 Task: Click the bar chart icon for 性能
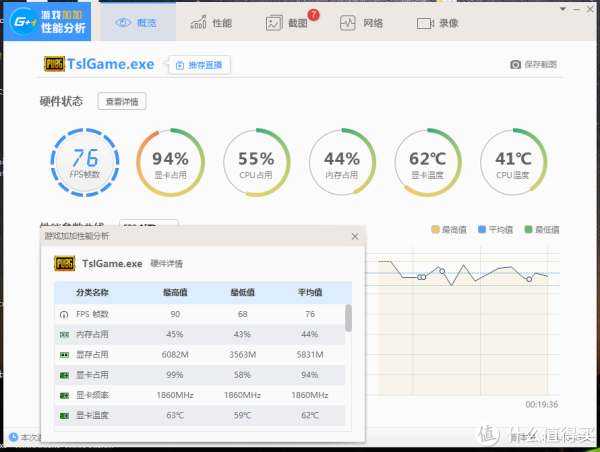(198, 22)
